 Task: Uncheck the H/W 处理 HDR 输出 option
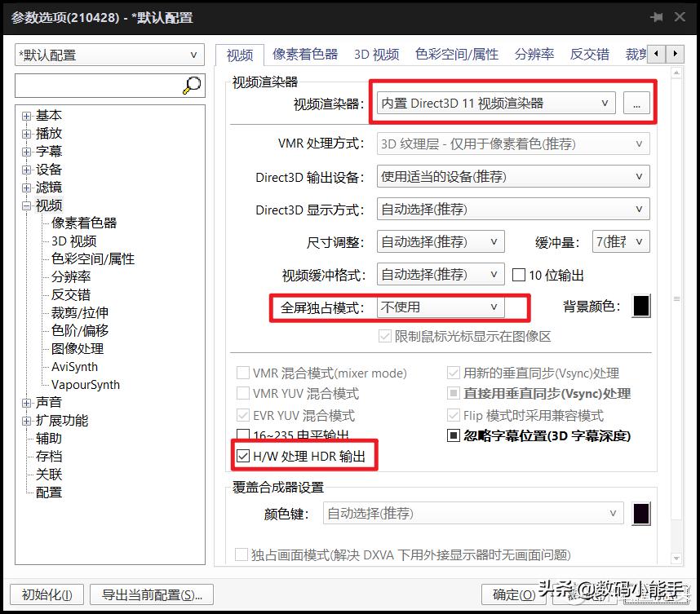(243, 456)
